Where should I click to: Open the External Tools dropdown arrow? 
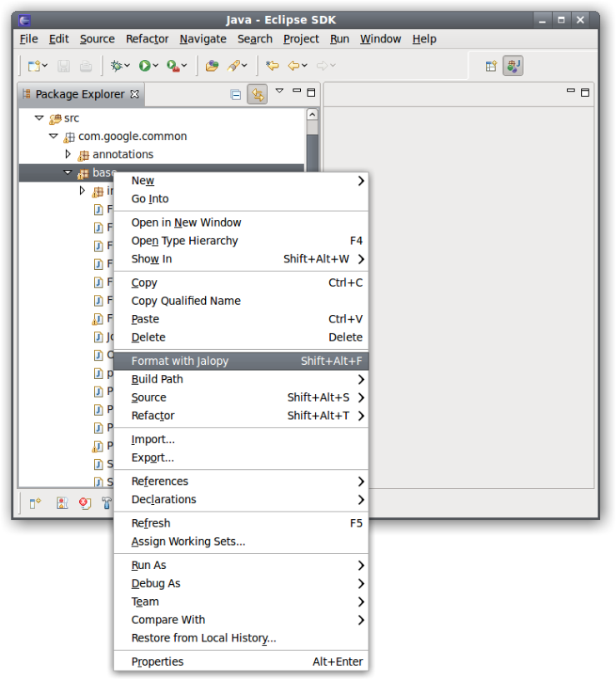coord(184,66)
